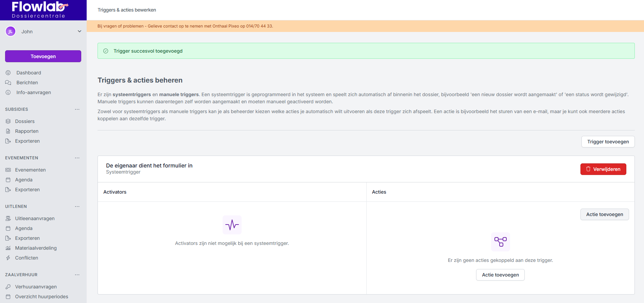
Task: Click the Verhuuraanvragen key icon
Action: pos(8,287)
